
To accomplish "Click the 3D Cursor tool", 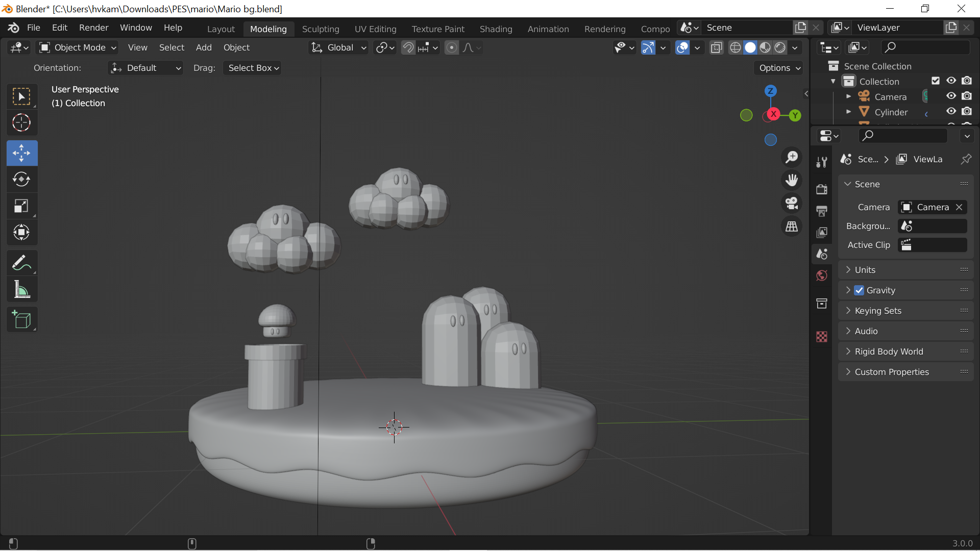I will [x=21, y=123].
